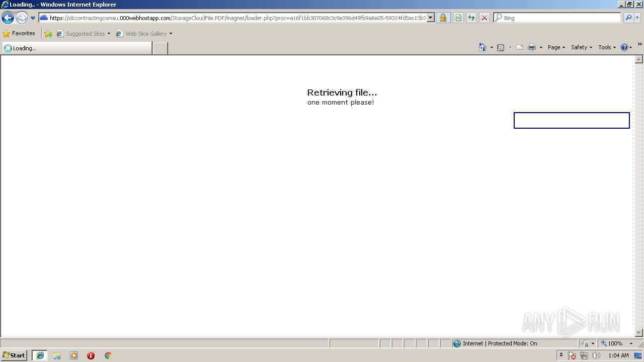Screen dimensions: 644x362
Task: Expand the address bar history dropdown
Action: (431, 18)
